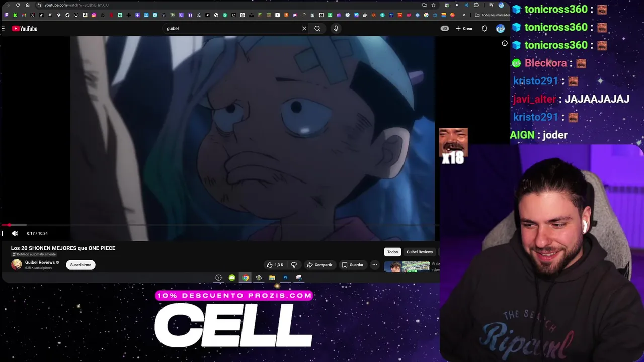Open YouTube notifications bell
Screen dimensions: 644x362
click(x=484, y=29)
